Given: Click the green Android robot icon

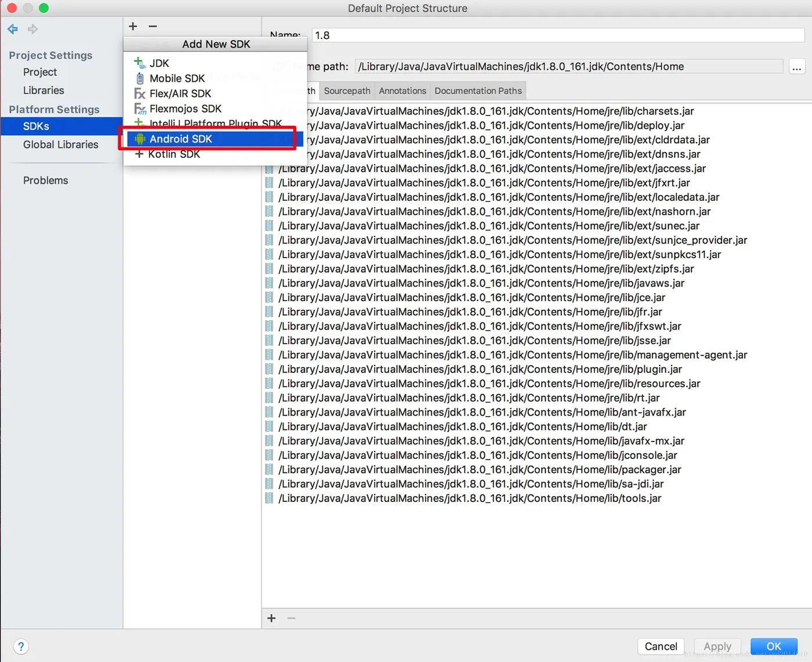Looking at the screenshot, I should 140,139.
